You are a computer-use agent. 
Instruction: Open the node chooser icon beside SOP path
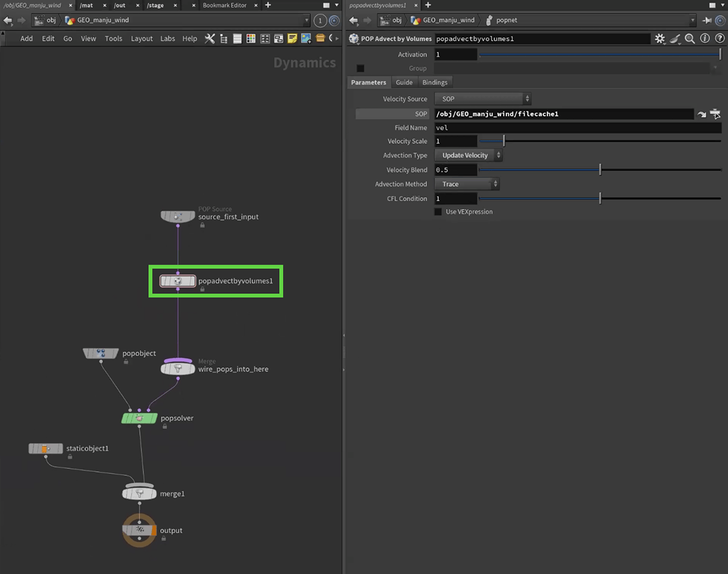[715, 114]
